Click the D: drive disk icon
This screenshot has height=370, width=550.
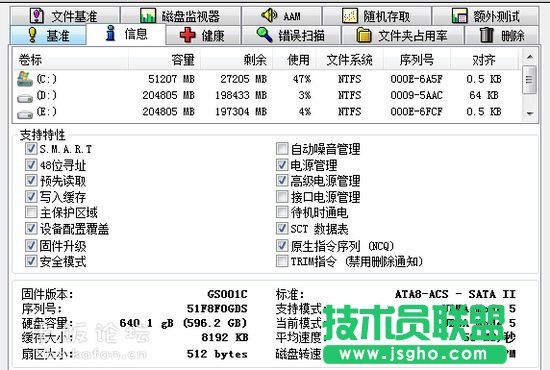coord(25,98)
